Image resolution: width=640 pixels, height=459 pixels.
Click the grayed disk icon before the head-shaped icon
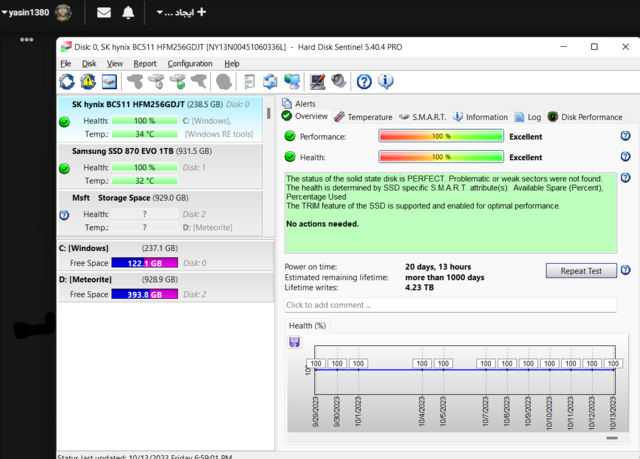click(199, 82)
